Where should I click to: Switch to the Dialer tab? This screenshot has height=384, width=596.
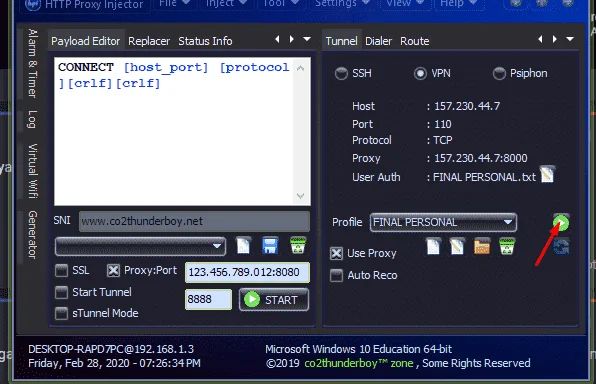click(378, 41)
